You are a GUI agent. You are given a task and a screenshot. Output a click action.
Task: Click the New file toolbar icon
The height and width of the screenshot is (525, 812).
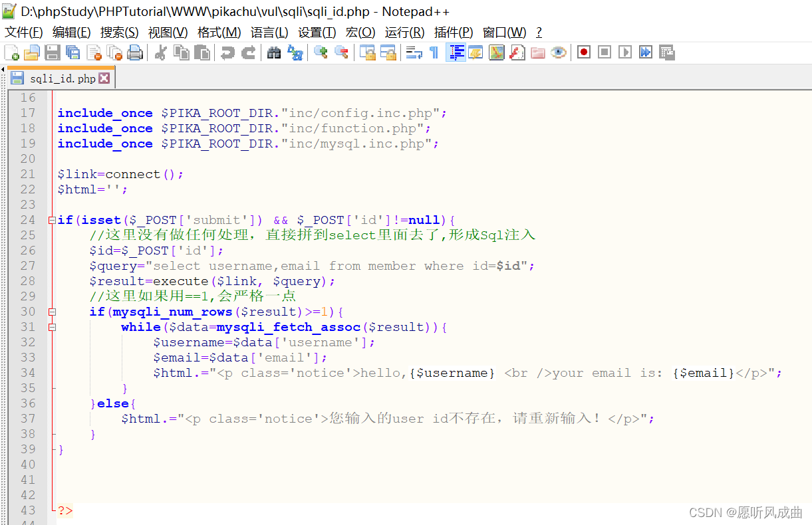11,52
